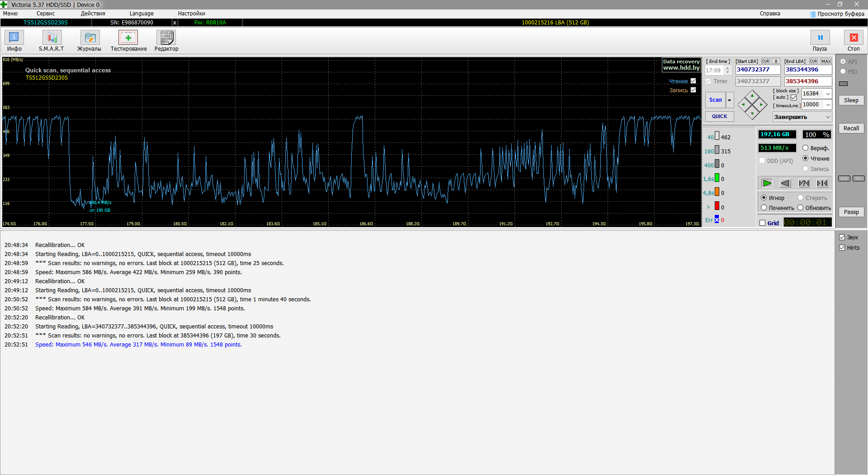Open the Справка help menu
Image resolution: width=868 pixels, height=475 pixels.
tap(770, 14)
